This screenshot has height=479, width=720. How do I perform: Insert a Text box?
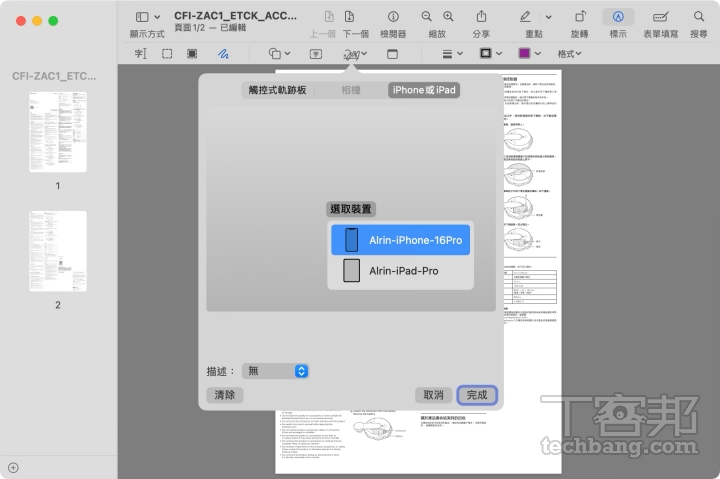[316, 54]
